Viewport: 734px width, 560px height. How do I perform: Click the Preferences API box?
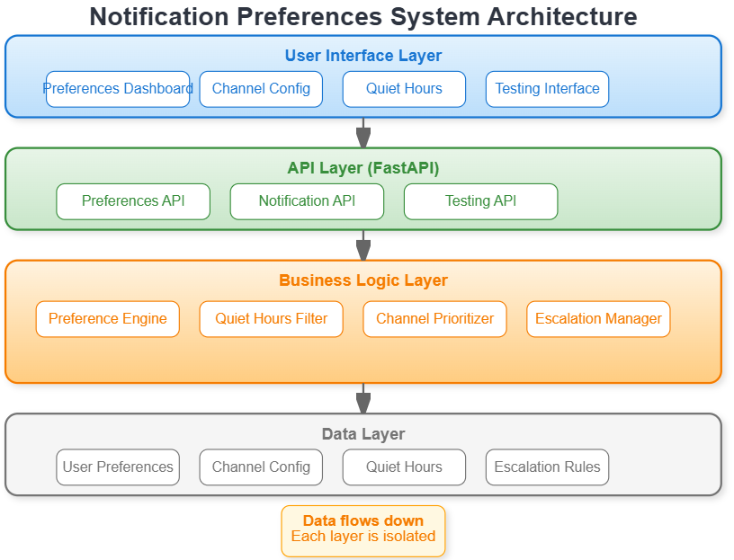tap(133, 201)
